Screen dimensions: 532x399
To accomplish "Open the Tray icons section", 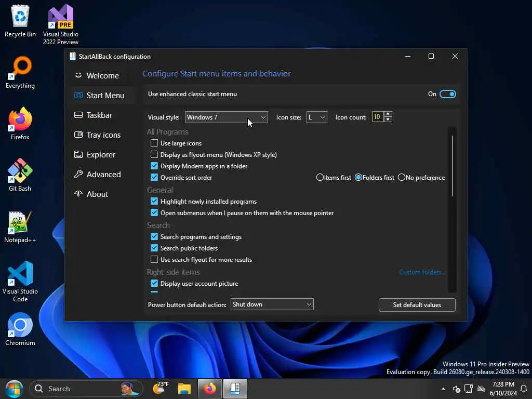I will [x=103, y=135].
